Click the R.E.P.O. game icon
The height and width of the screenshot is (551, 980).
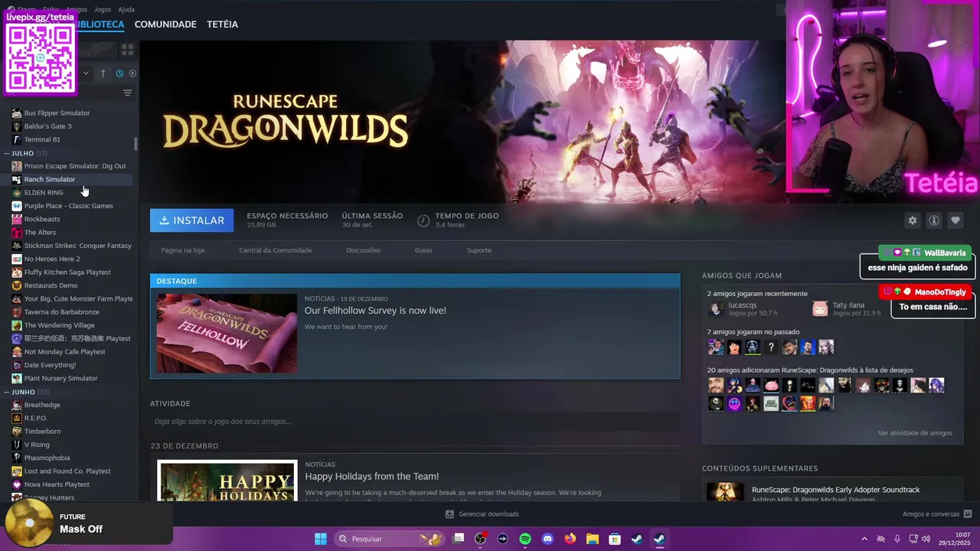[16, 418]
